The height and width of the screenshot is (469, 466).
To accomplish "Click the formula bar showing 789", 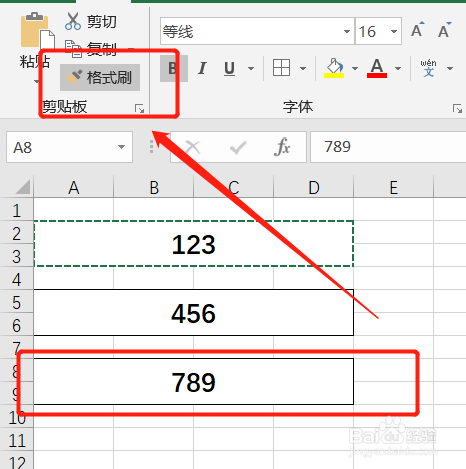I will (x=388, y=147).
